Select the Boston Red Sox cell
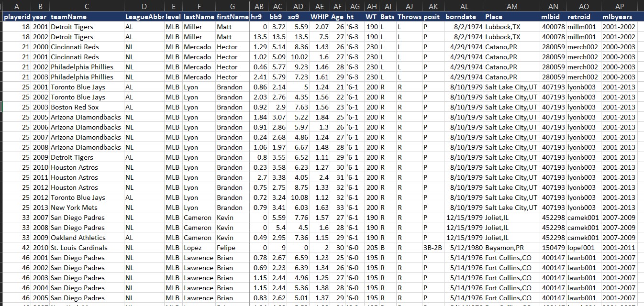Viewport: 644px width, 306px height. point(75,107)
